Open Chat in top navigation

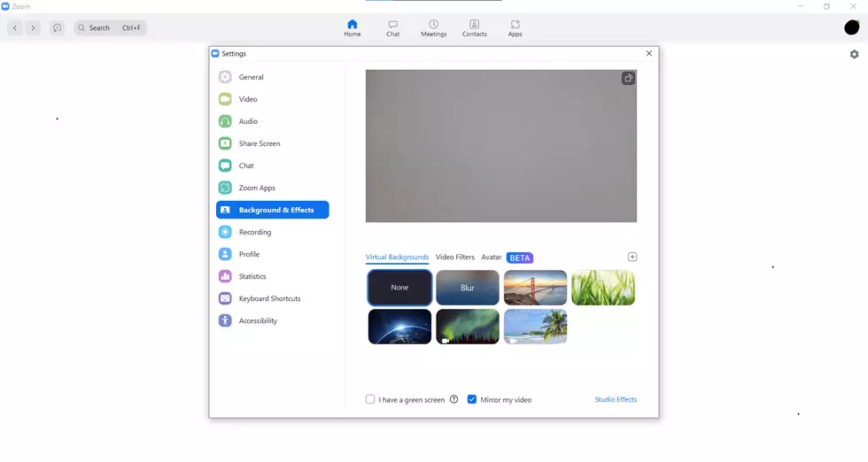(x=393, y=27)
